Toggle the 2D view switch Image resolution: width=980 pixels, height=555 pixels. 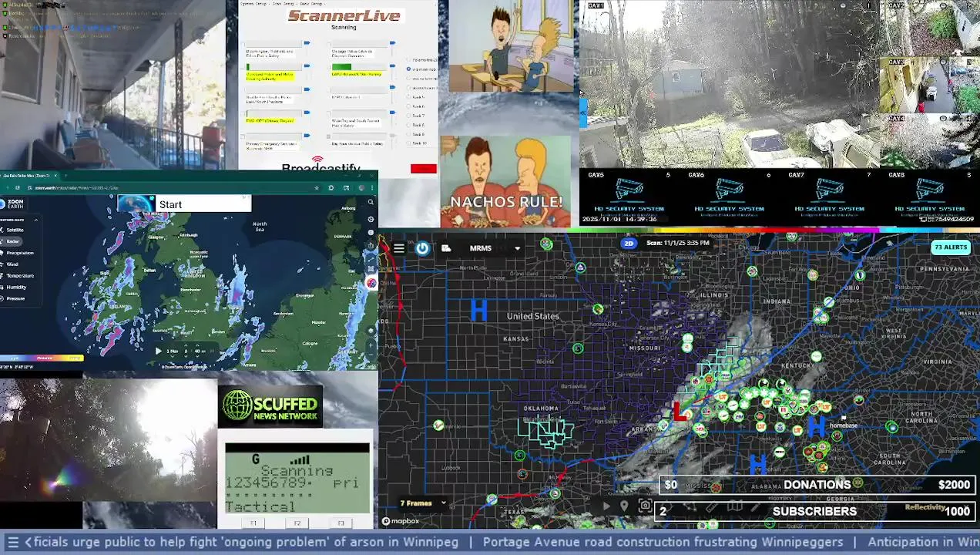[629, 243]
